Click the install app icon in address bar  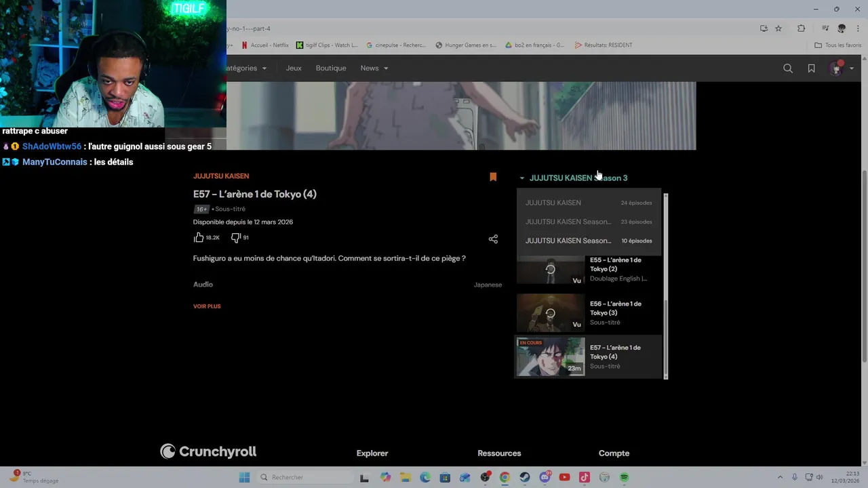[764, 28]
